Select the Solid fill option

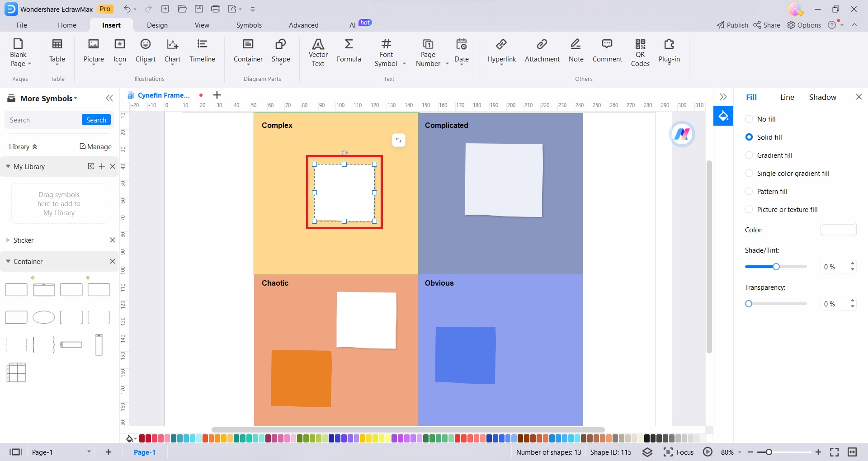coord(764,137)
